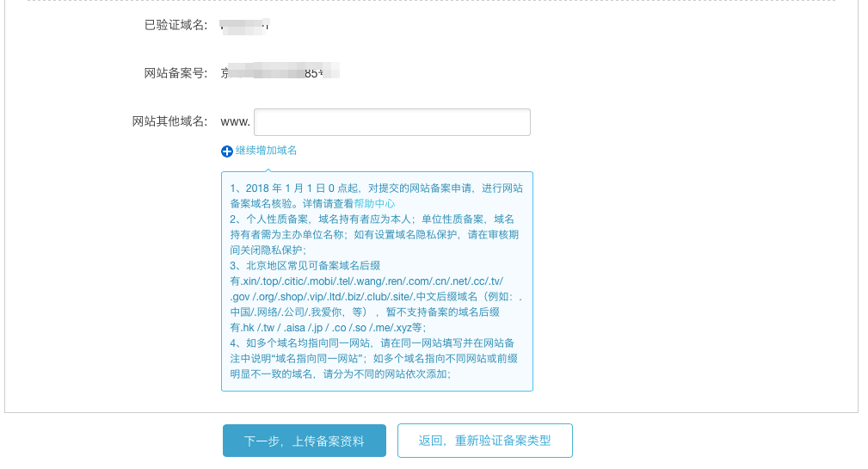Click the blurred 京 ICP record number value

pos(280,72)
